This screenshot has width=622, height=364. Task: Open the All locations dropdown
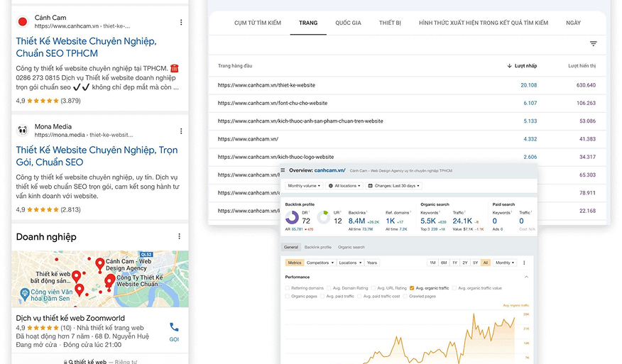tap(344, 186)
